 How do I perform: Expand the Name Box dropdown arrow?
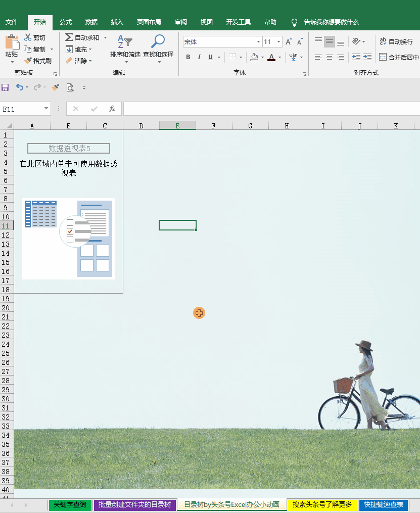pyautogui.click(x=46, y=109)
